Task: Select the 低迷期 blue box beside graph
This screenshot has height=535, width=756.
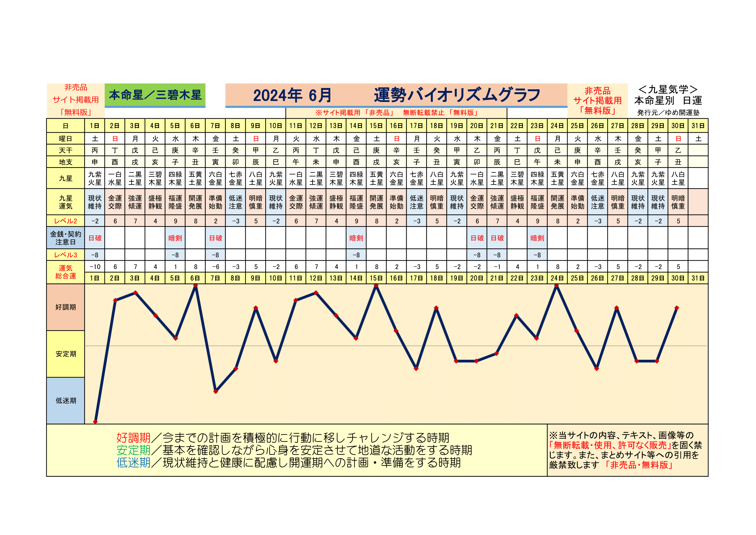Action: pyautogui.click(x=66, y=400)
